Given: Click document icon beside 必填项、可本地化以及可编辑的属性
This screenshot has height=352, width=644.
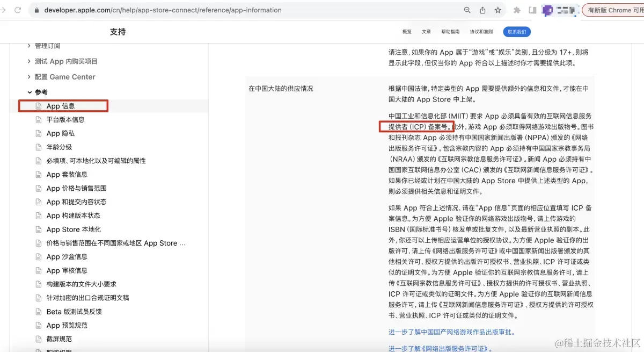Looking at the screenshot, I should point(38,161).
